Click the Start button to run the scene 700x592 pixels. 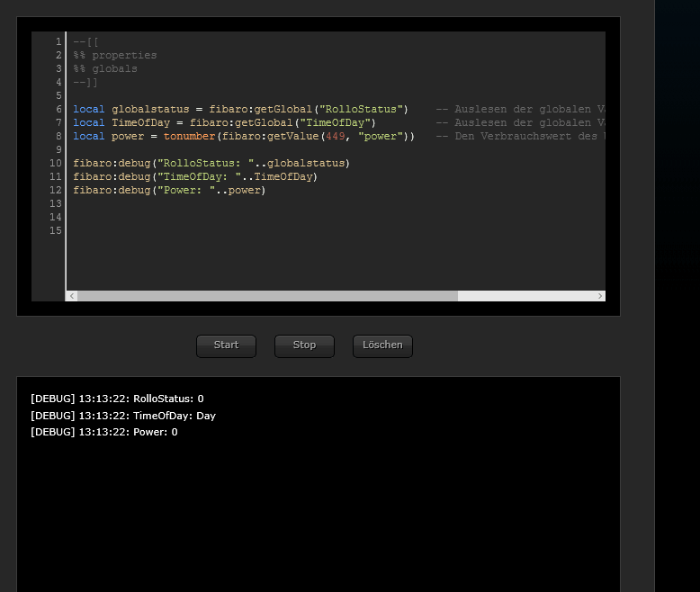tap(226, 345)
